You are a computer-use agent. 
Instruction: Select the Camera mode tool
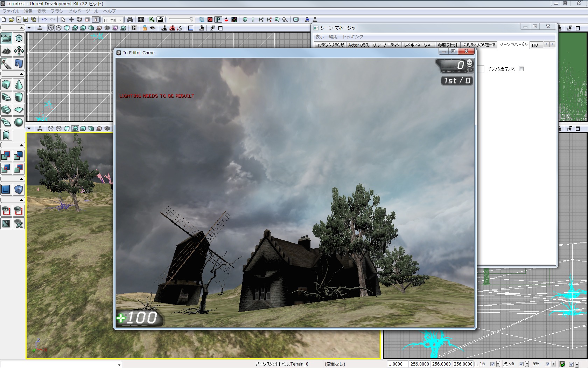(6, 38)
